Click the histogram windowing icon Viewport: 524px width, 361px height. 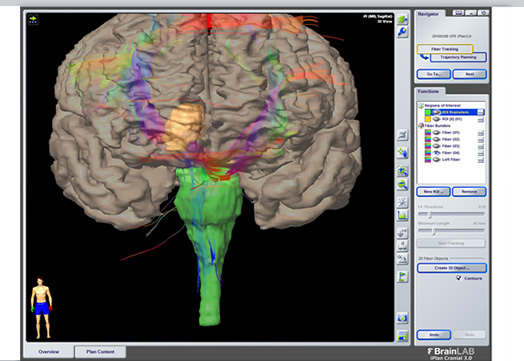coord(402,215)
